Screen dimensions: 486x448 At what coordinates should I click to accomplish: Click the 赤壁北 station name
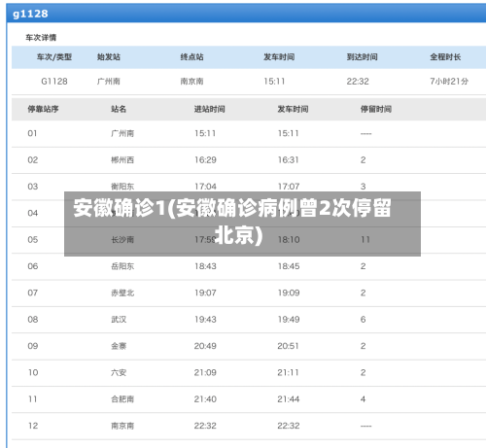pos(122,293)
